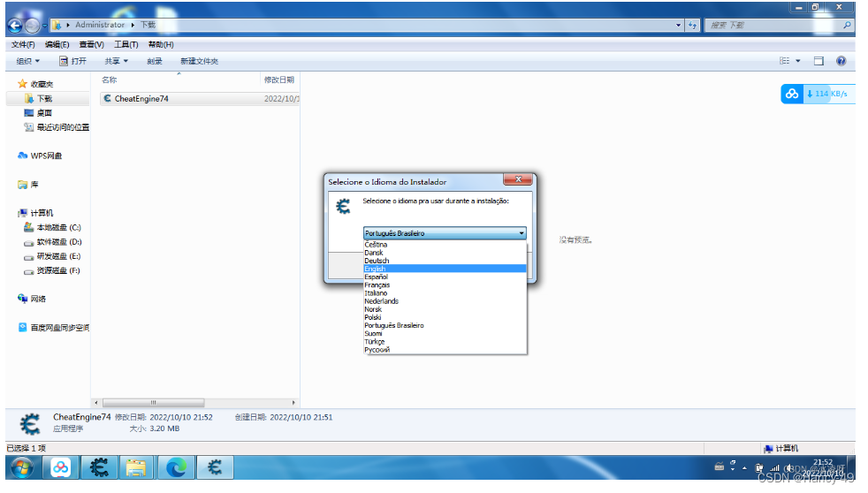Choose Suomi from language list
This screenshot has width=868, height=493.
click(x=445, y=334)
